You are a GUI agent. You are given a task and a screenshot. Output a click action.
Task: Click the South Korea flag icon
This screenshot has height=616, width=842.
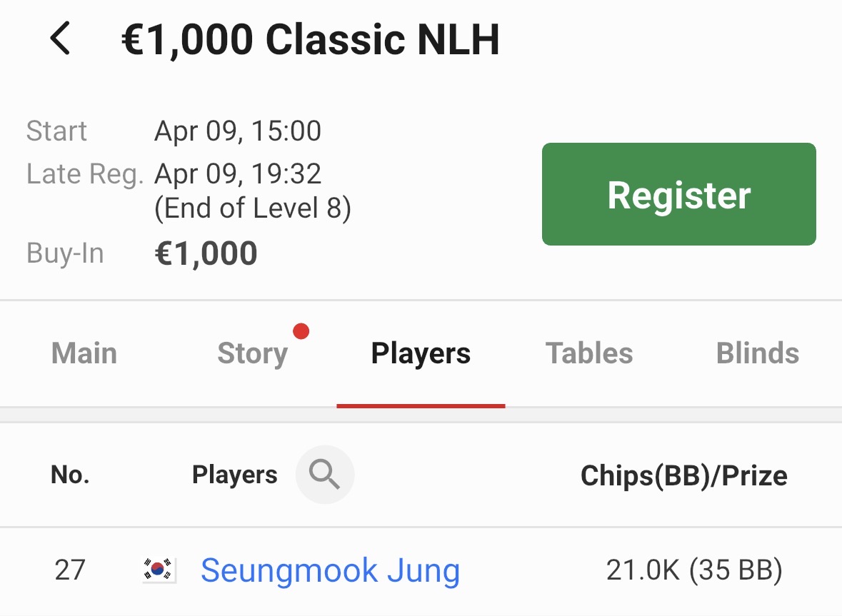(159, 570)
